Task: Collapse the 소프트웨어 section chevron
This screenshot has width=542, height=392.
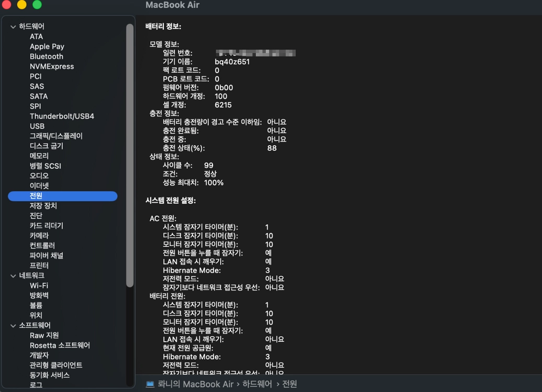Action: (13, 325)
